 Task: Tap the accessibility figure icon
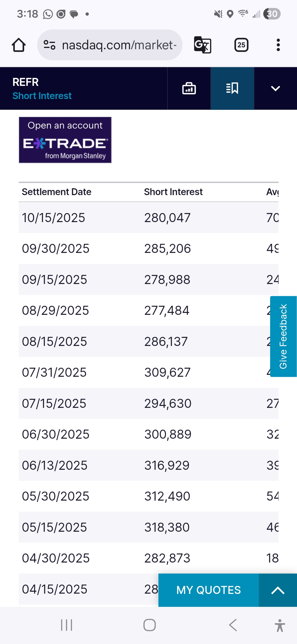point(280,625)
